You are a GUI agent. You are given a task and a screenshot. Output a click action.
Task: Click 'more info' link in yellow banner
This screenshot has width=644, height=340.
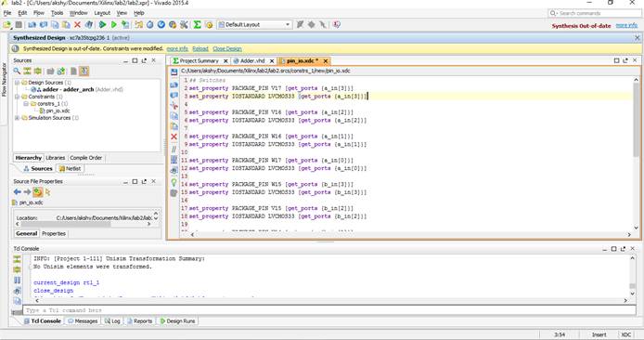[x=177, y=48]
